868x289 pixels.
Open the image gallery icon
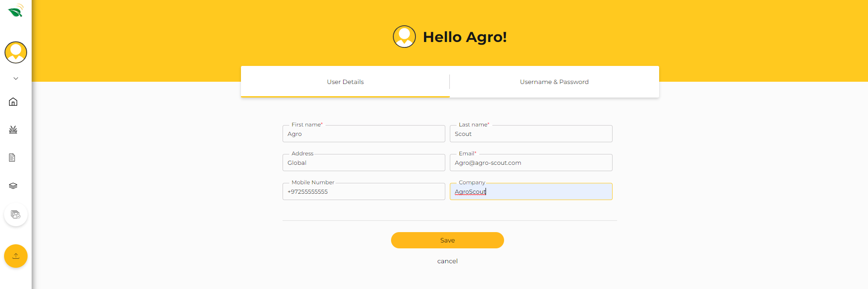pos(16,214)
